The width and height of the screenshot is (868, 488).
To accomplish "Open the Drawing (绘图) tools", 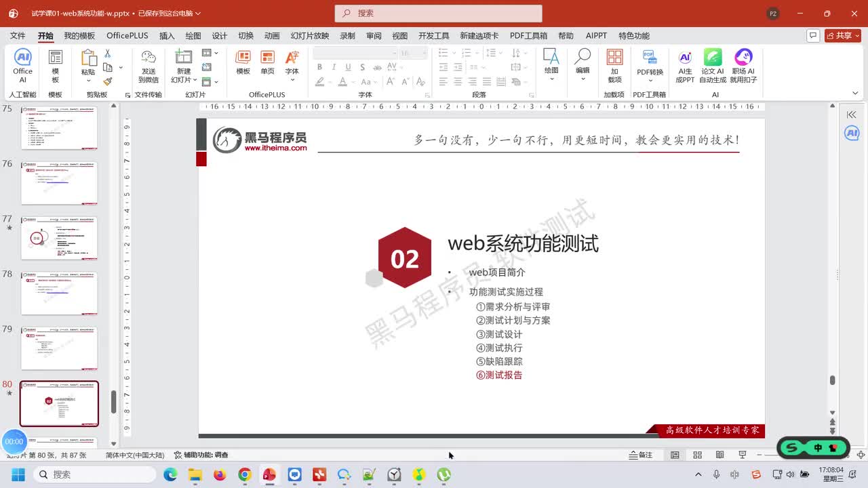I will click(551, 65).
